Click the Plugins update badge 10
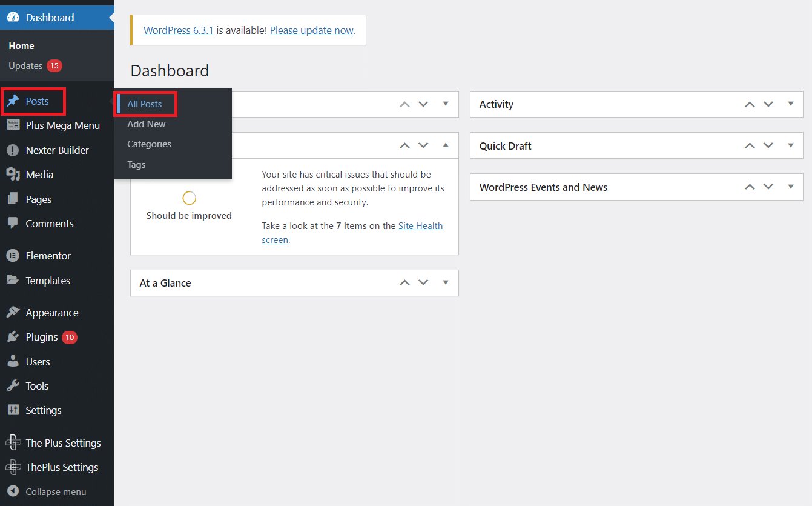The width and height of the screenshot is (812, 506). tap(70, 337)
